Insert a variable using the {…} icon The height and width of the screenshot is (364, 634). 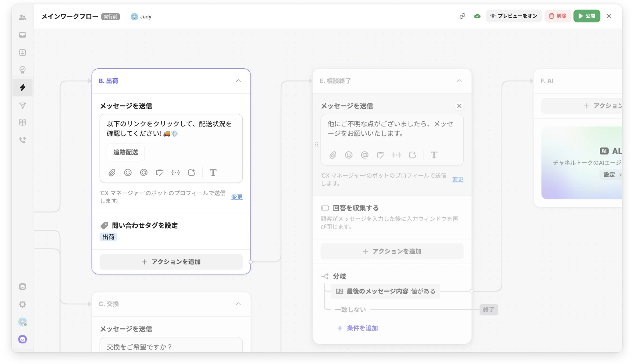175,172
